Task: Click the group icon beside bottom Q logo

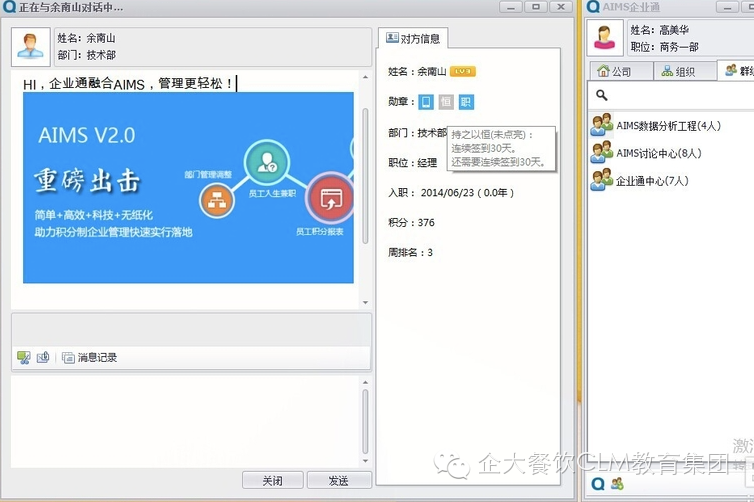Action: point(617,483)
